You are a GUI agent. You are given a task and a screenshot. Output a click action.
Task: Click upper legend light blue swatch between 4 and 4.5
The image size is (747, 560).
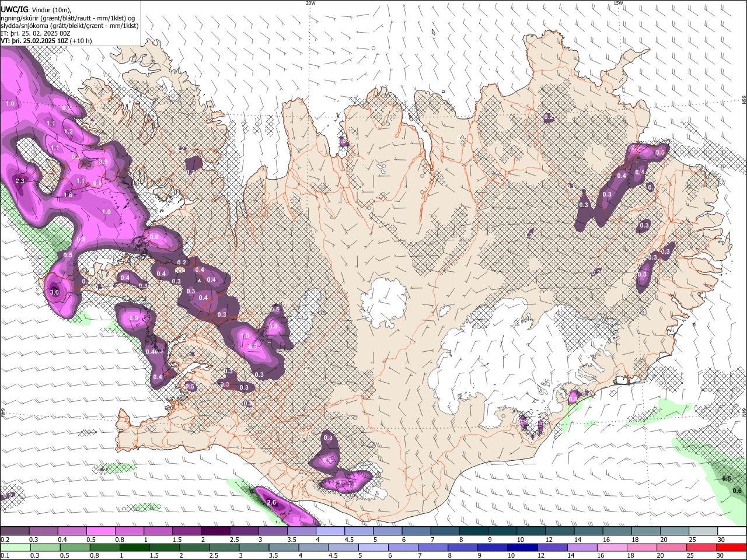point(330,531)
